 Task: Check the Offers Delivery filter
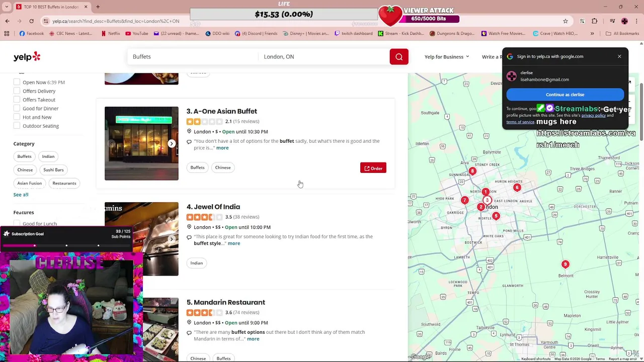[17, 91]
